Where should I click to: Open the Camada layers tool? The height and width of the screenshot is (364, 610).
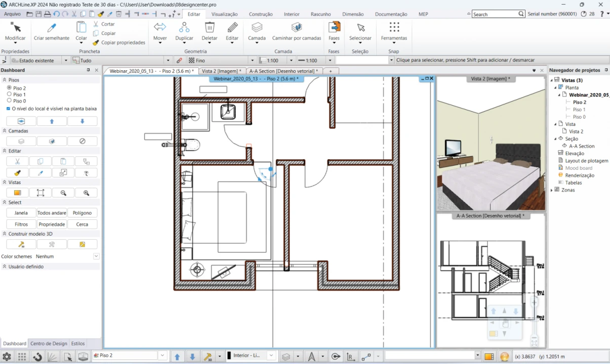[257, 28]
